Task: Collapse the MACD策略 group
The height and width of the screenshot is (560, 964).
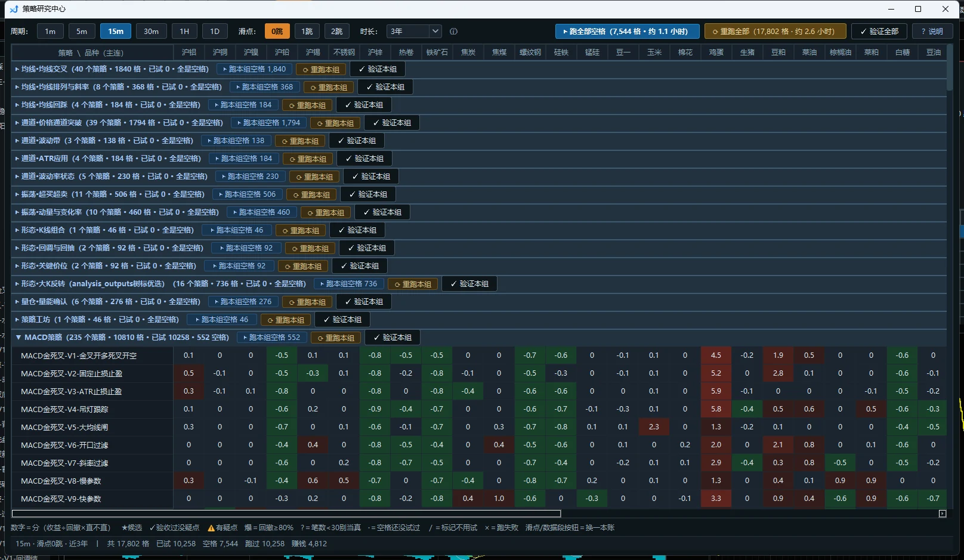Action: (x=18, y=338)
